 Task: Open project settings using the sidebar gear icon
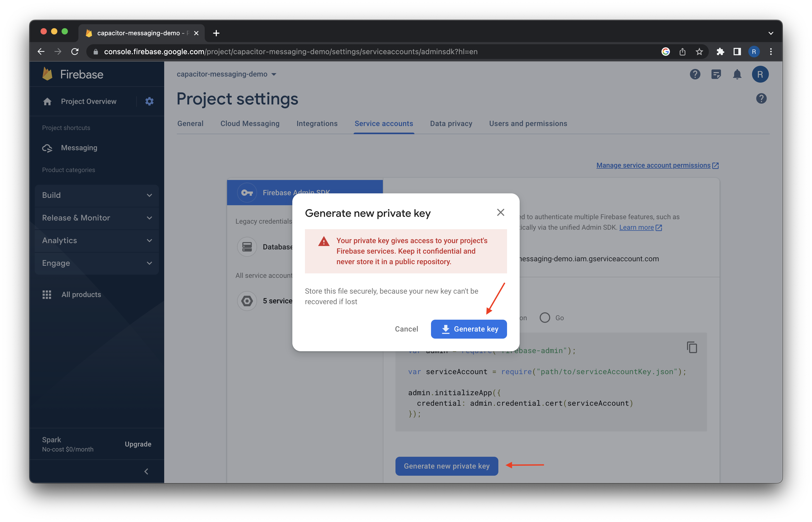149,101
